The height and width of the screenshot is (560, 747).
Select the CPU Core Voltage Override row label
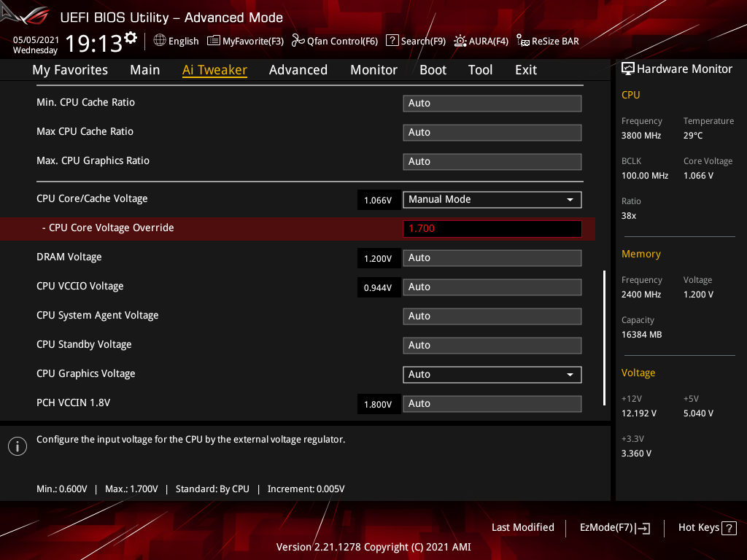(x=108, y=227)
